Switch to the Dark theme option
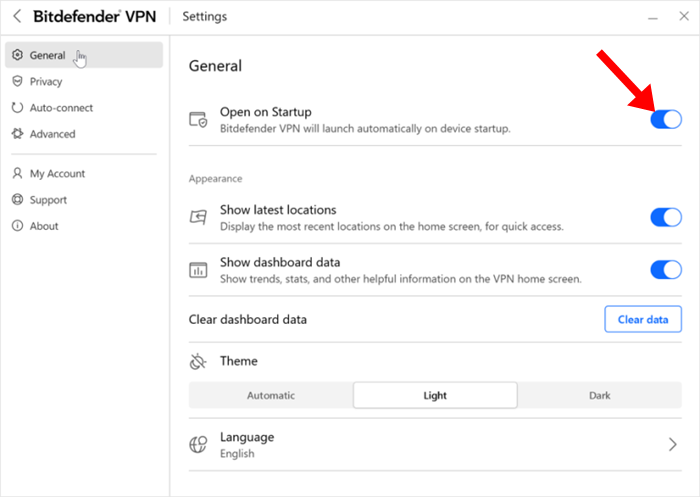The image size is (700, 497). 600,395
